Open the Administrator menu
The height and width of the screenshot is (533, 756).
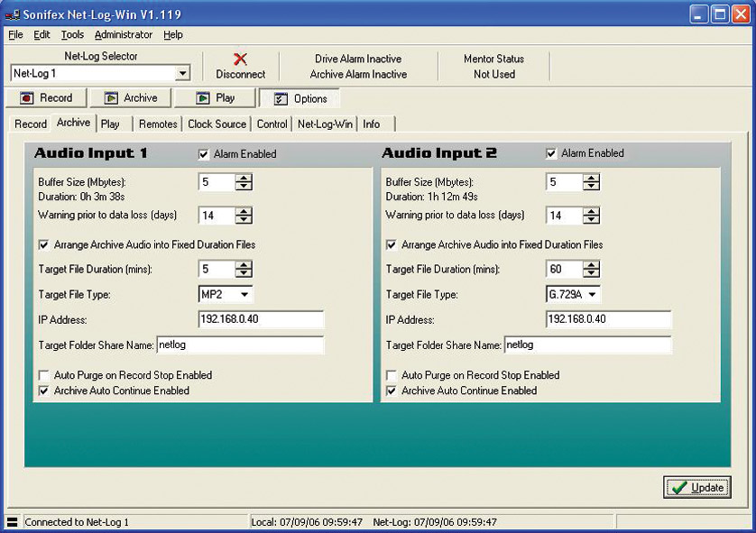(124, 35)
